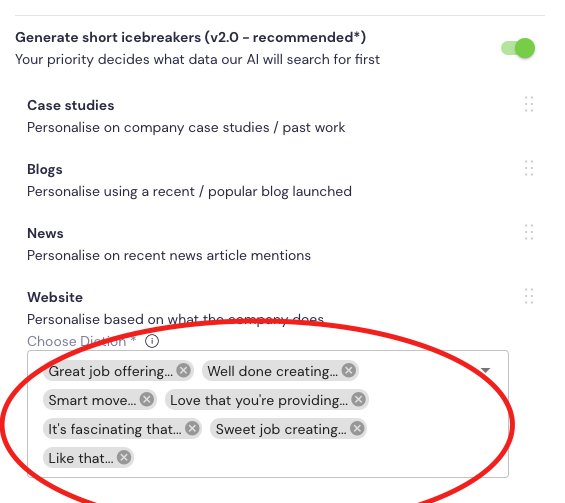Toggle the Generate short icebreakers switch
This screenshot has width=565, height=503.
[518, 48]
